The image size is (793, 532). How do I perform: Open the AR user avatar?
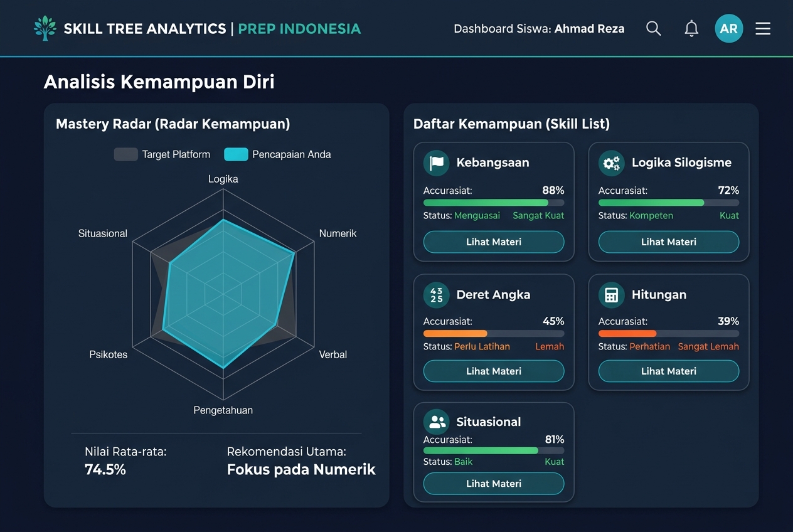pos(729,28)
